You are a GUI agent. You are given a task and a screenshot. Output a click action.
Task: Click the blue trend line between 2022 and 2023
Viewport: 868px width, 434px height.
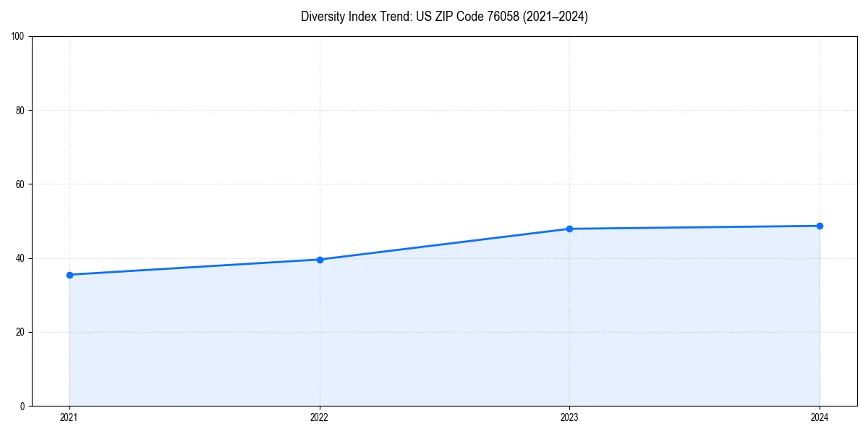point(444,244)
